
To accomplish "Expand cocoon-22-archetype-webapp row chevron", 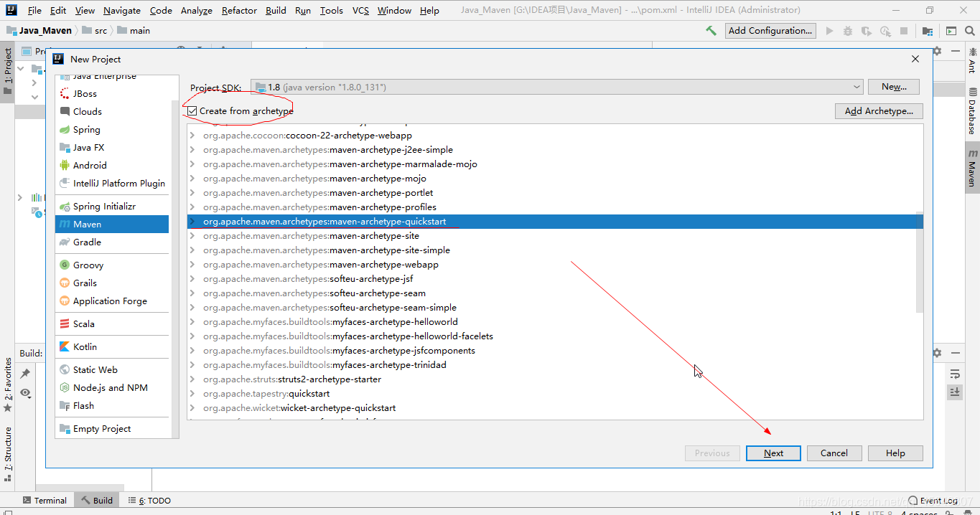I will pos(192,136).
